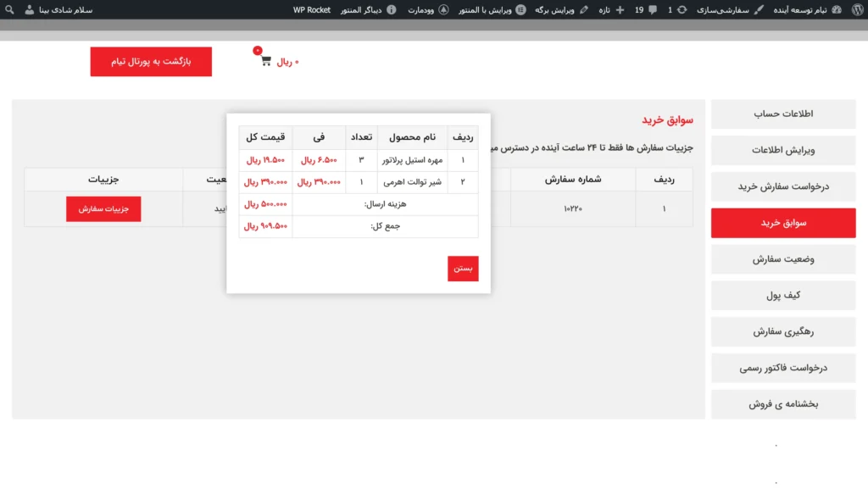Click the ۶.۵۰۰ ریال unit price
Viewport: 868px width, 494px height.
[x=319, y=160]
